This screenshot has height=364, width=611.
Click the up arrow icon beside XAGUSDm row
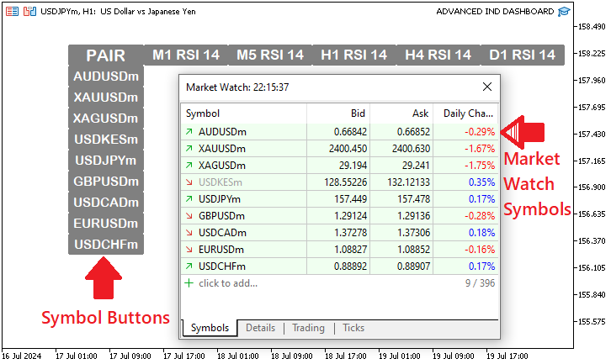(x=189, y=166)
